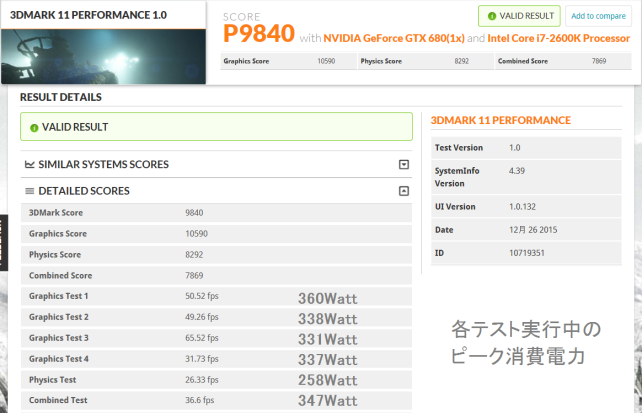642x413 pixels.
Task: Click the large VALID RESULT banner
Action: coord(216,127)
